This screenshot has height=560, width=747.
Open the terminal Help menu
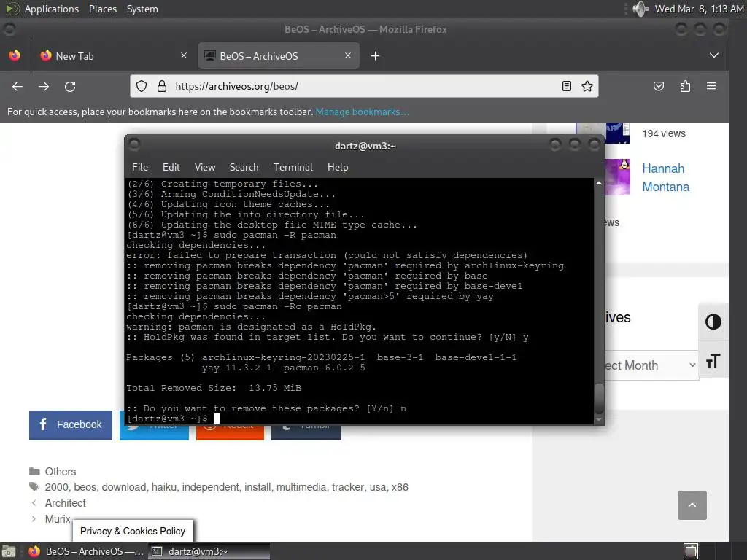[338, 167]
